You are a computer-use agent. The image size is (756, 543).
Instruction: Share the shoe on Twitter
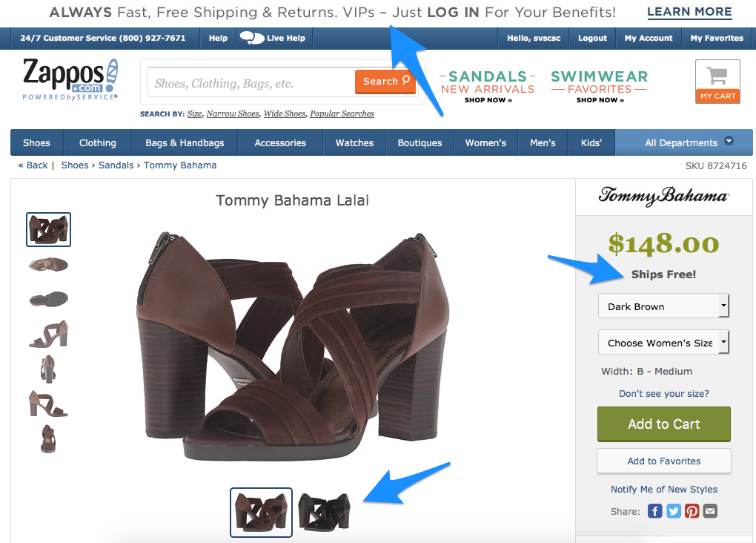click(673, 511)
